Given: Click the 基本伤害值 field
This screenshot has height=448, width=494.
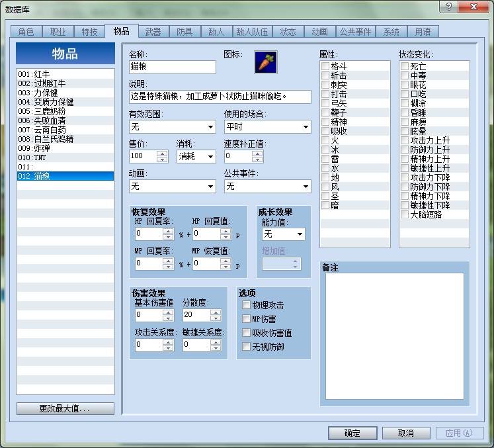Looking at the screenshot, I should coord(149,315).
